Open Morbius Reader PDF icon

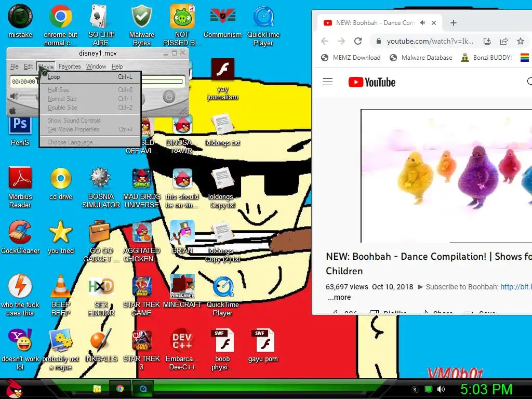point(20,178)
